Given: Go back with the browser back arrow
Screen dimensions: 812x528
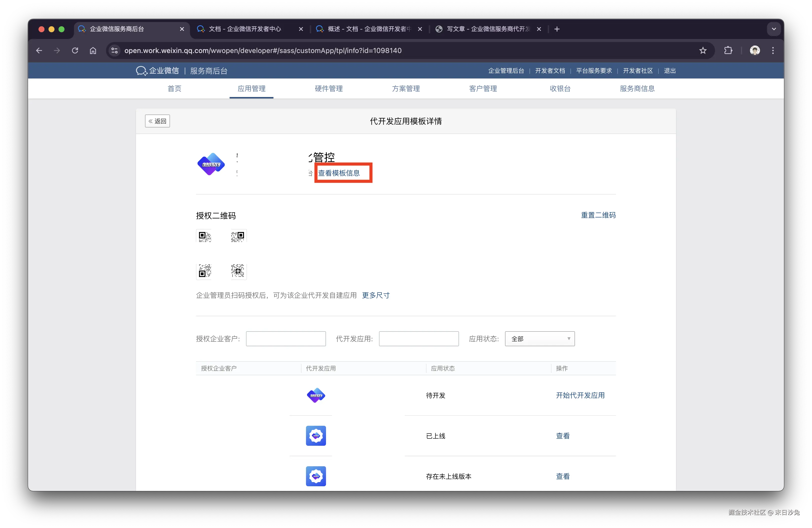Looking at the screenshot, I should point(39,50).
